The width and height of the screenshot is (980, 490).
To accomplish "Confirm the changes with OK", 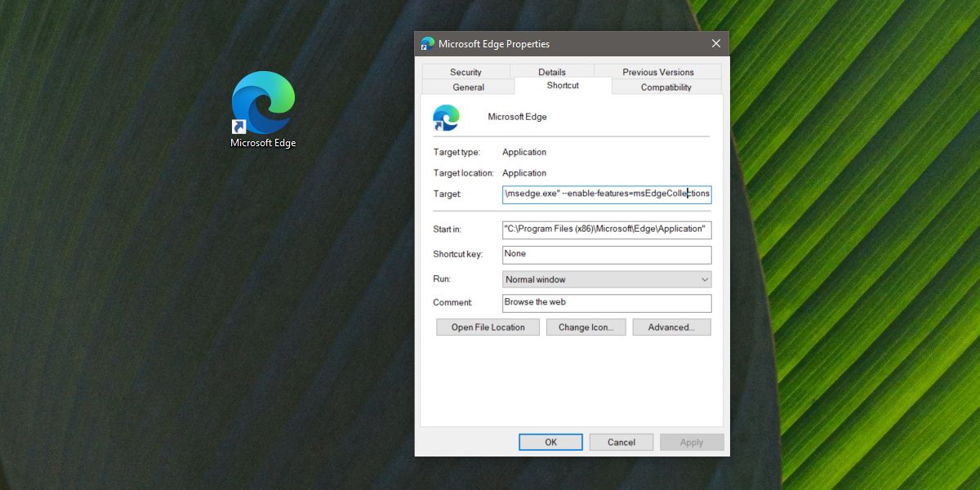I will (x=550, y=442).
